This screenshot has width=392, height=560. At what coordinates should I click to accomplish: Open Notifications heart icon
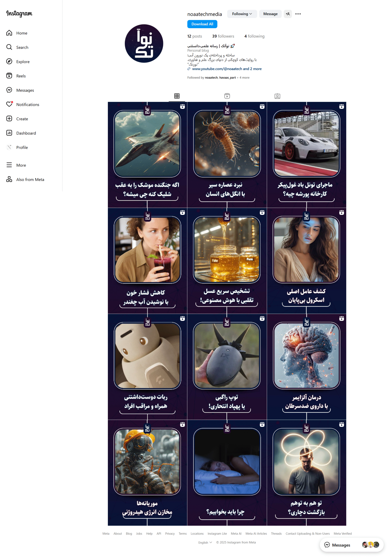click(9, 104)
